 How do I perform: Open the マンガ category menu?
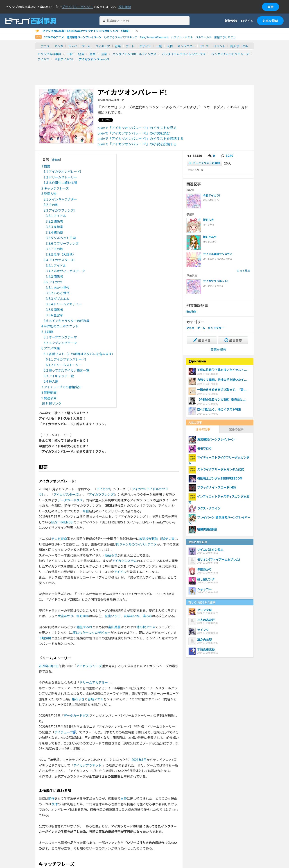(x=59, y=46)
